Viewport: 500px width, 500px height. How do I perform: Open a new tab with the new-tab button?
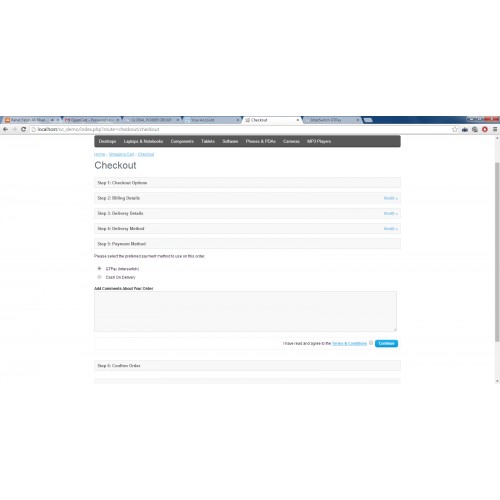pos(368,120)
